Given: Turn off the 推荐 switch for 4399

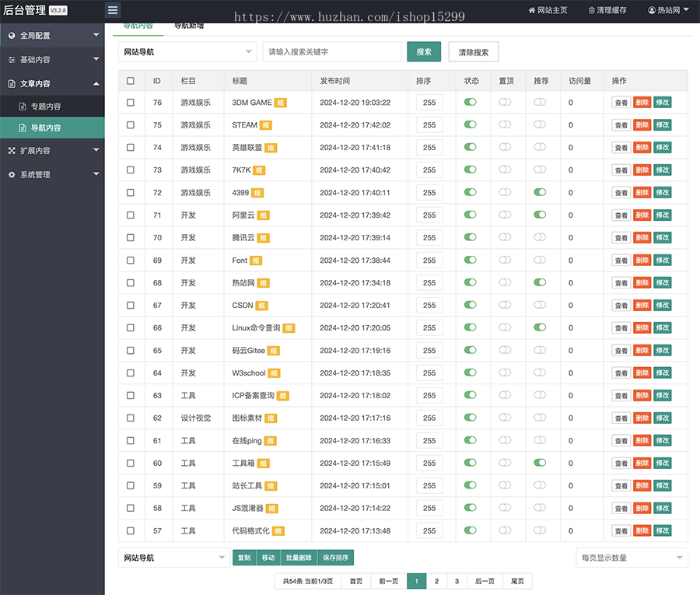Looking at the screenshot, I should 540,192.
